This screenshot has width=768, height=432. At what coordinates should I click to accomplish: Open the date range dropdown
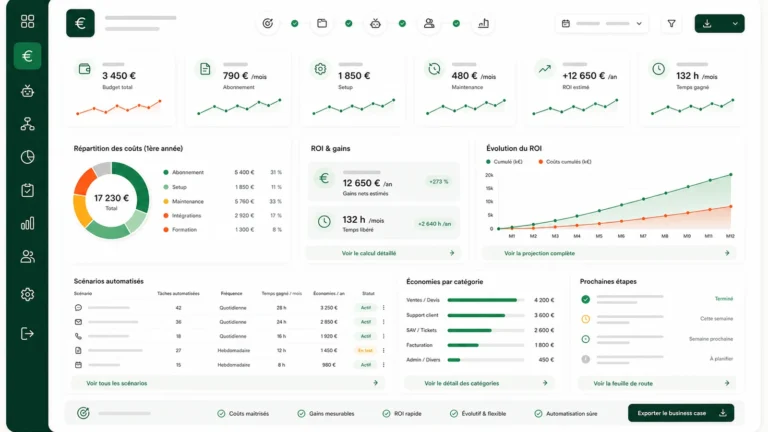tap(601, 24)
